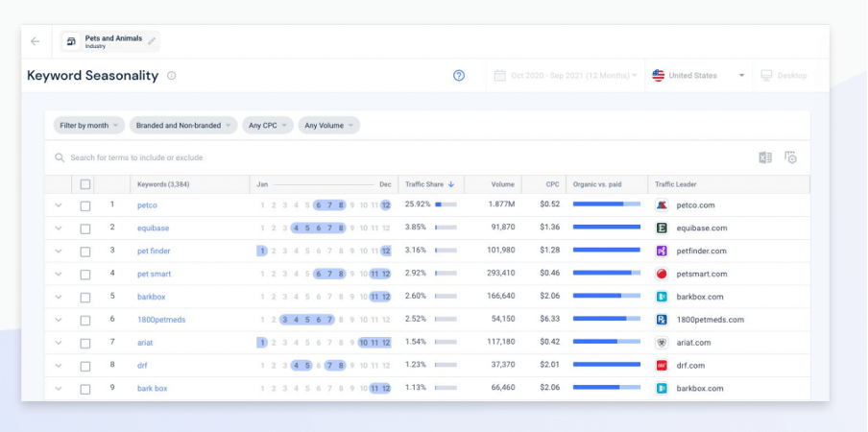Sort by the Volume column header
868x432 pixels.
[502, 184]
